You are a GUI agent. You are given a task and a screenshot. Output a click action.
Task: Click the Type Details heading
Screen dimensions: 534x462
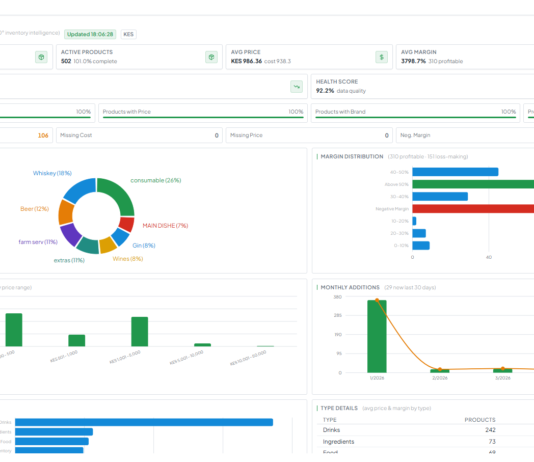(339, 408)
